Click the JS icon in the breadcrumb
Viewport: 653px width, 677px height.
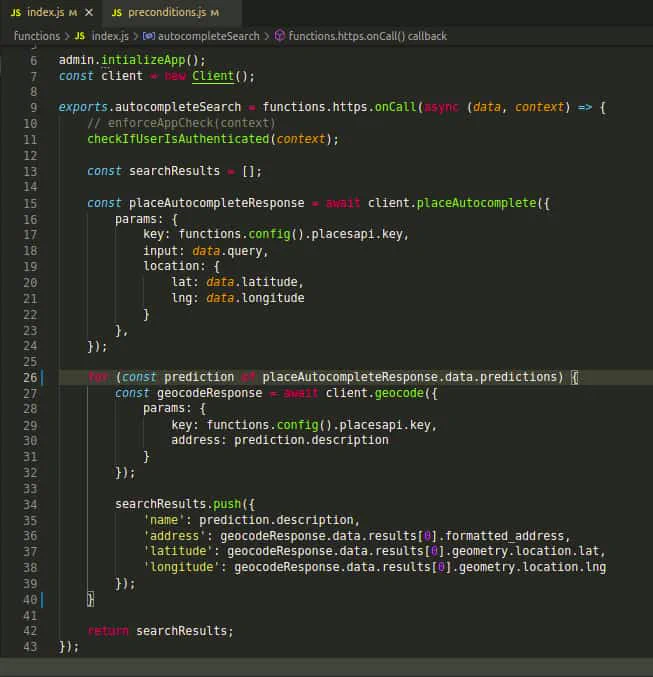tap(80, 36)
